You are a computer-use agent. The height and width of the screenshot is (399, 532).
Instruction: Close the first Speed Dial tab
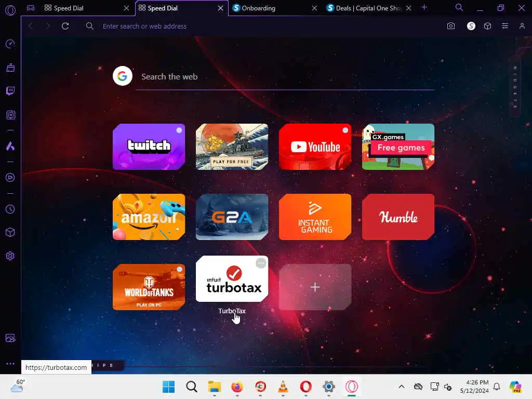[x=126, y=8]
